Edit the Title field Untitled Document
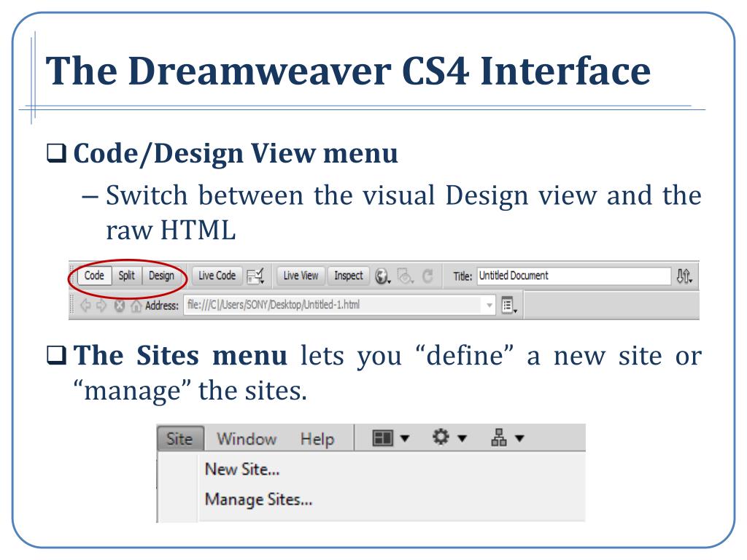 click(574, 276)
